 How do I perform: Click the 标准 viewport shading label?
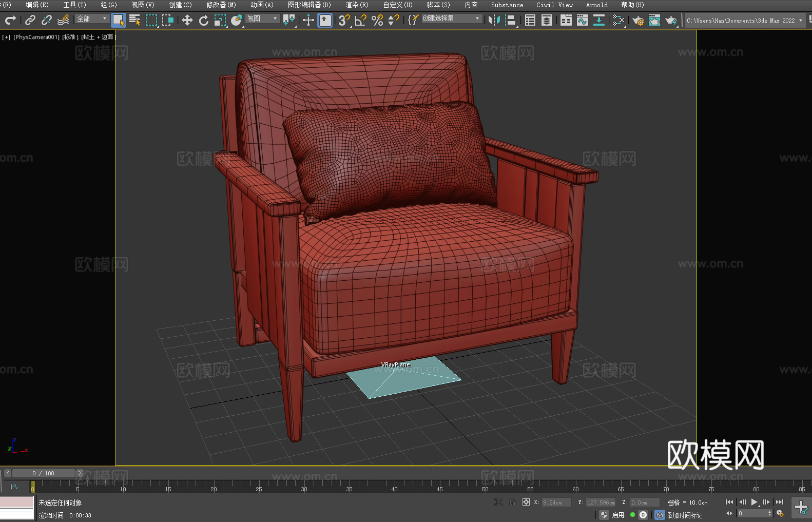[x=70, y=37]
